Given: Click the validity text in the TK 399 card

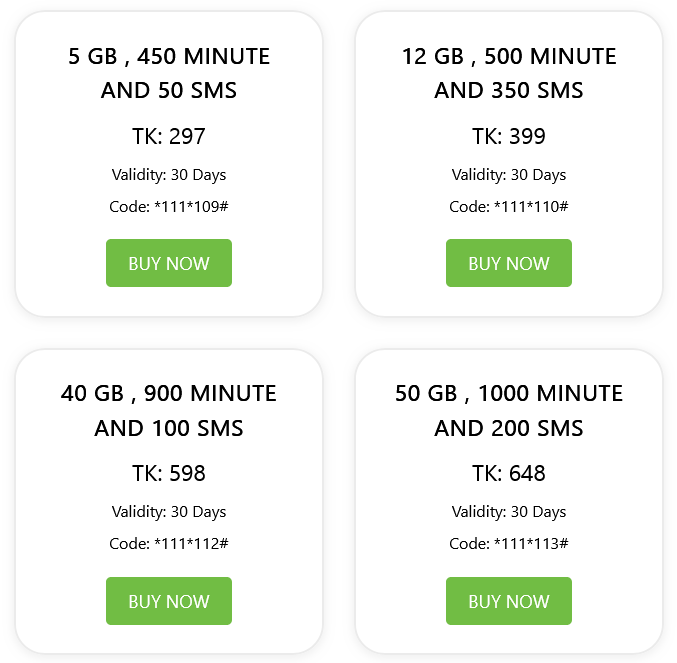Looking at the screenshot, I should 509,175.
